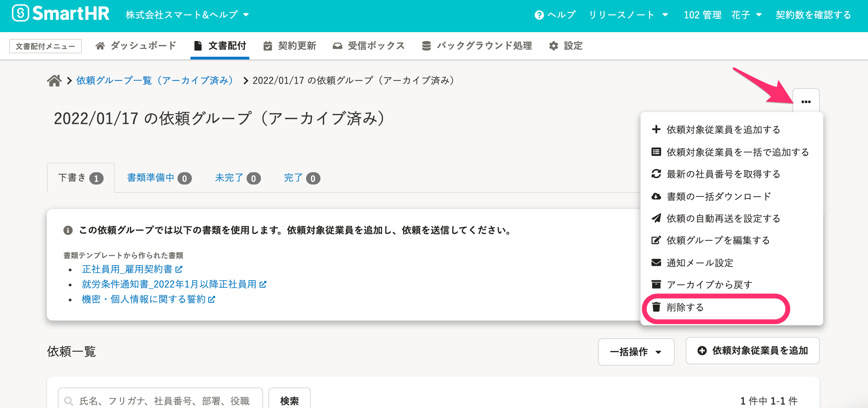
Task: Click the info icon in the notice box
Action: 68,230
